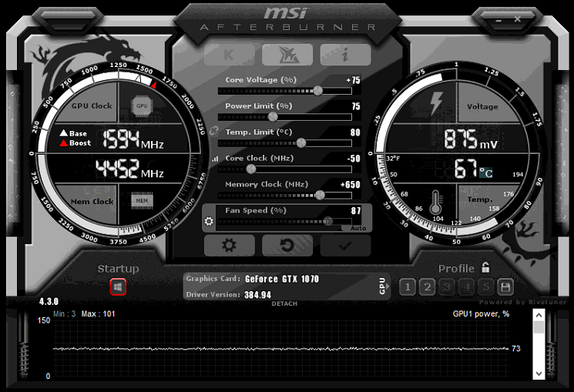Viewport: 574px width, 392px height.
Task: Click the GPU chip icon in the gauge
Action: (x=142, y=106)
